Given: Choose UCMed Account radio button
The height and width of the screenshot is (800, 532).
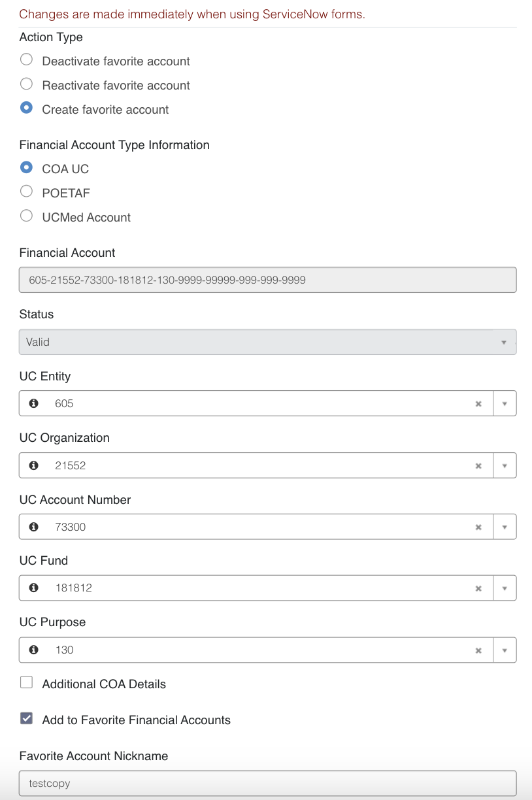Looking at the screenshot, I should 26,216.
